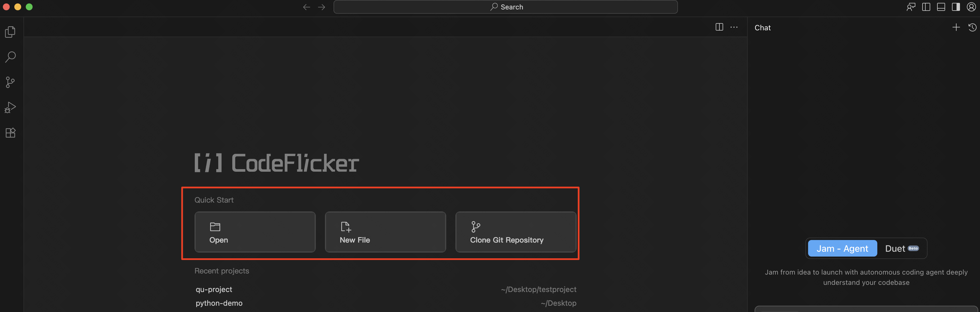Open the account profile icon
The image size is (980, 312).
pos(971,7)
